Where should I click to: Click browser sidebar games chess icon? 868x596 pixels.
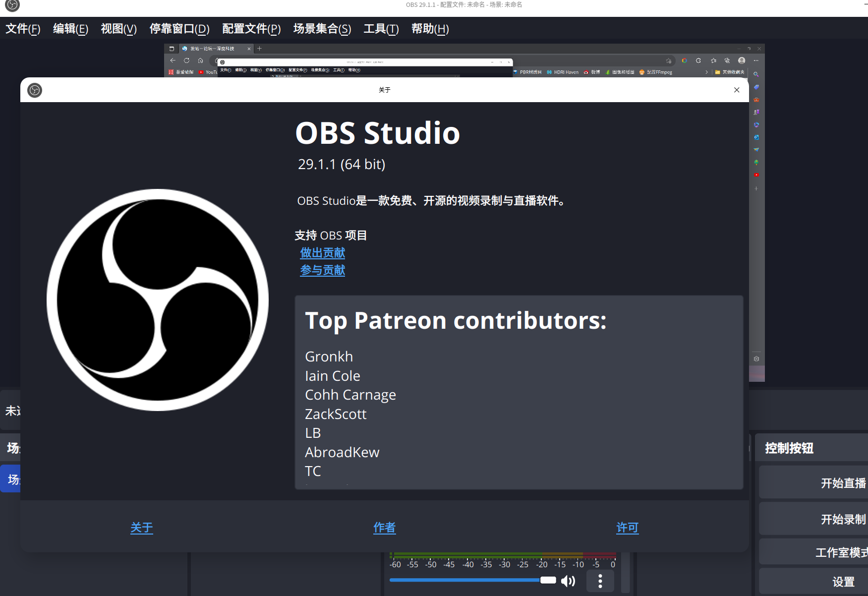tap(756, 112)
